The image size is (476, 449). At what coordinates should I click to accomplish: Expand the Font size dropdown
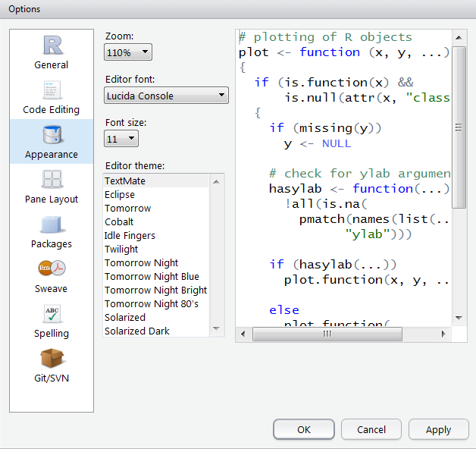pyautogui.click(x=121, y=139)
